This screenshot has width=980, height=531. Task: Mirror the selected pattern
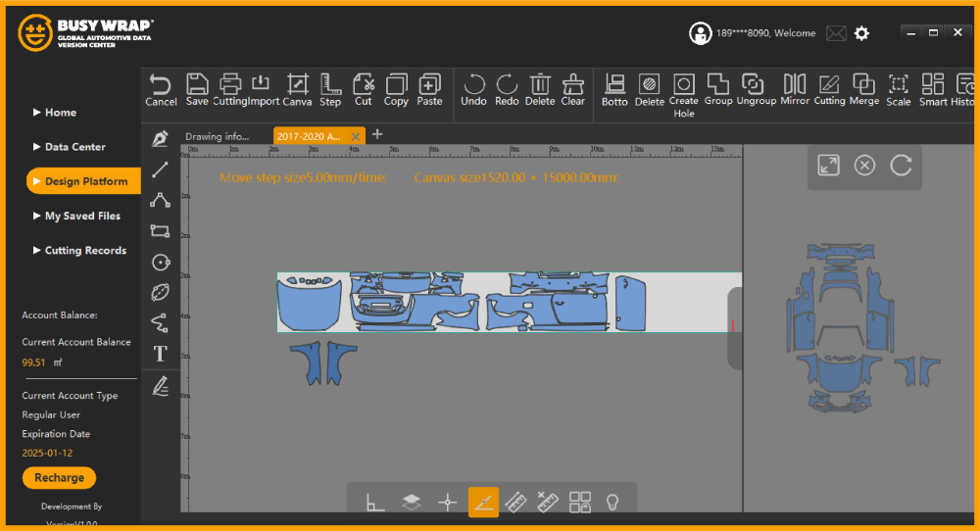[x=795, y=89]
